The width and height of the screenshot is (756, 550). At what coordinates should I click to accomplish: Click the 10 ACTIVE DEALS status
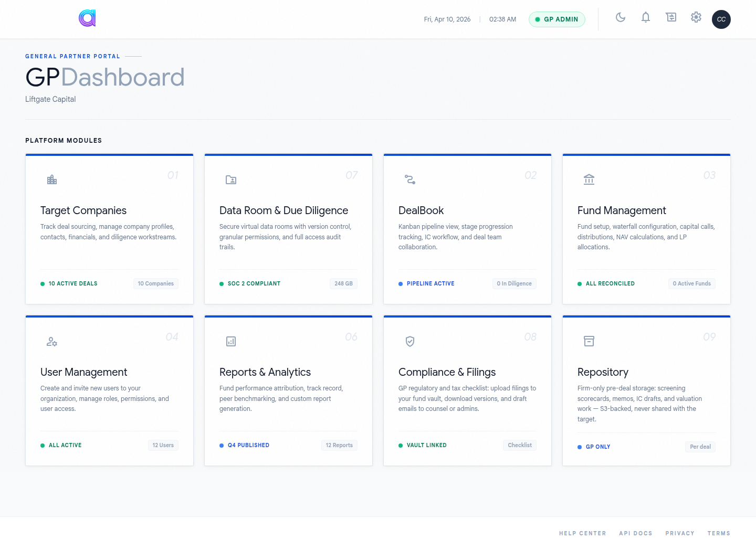(69, 283)
